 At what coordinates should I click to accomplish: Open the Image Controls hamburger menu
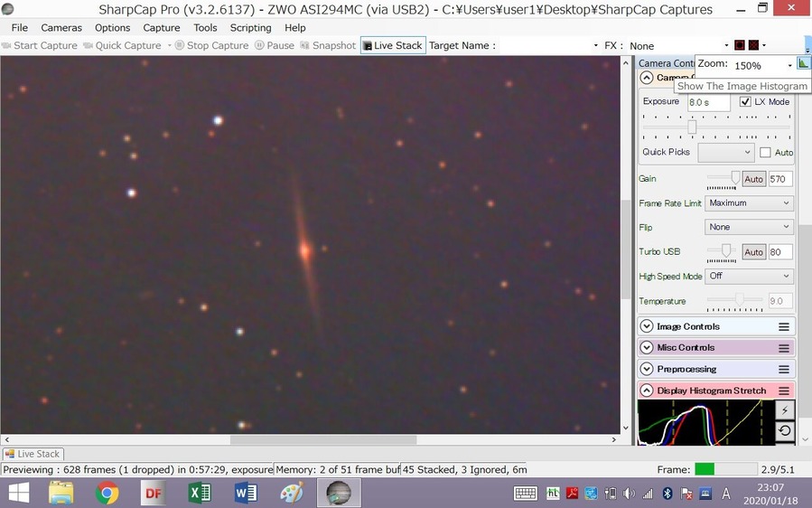784,326
